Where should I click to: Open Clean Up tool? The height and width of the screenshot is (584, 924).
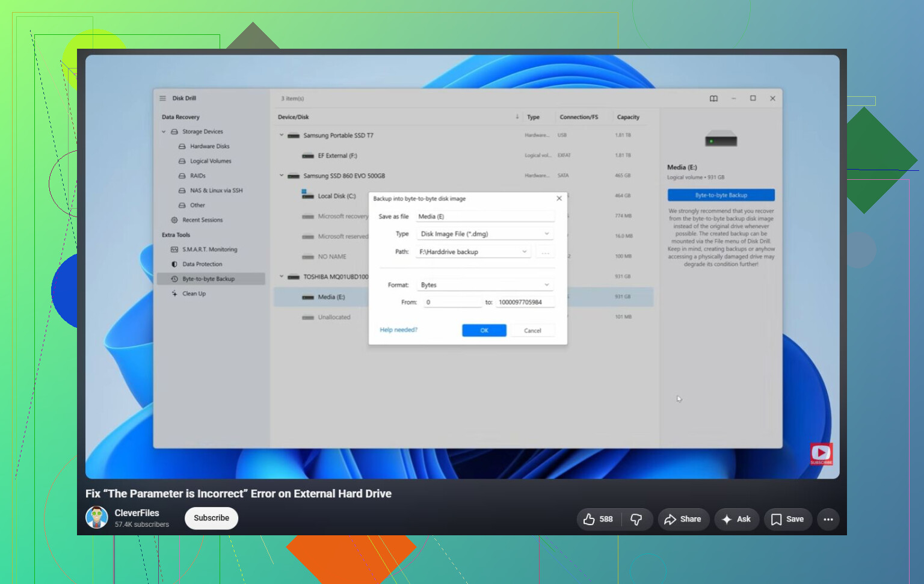click(x=194, y=294)
